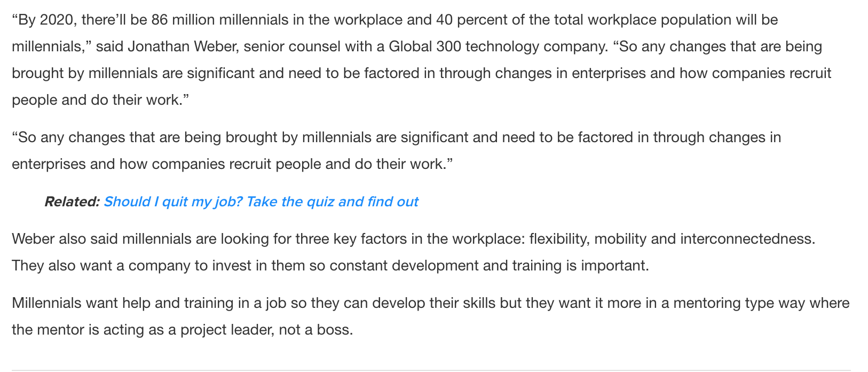This screenshot has width=868, height=372.
Task: Click the phrase 'Global 300 technology company'
Action: click(498, 46)
